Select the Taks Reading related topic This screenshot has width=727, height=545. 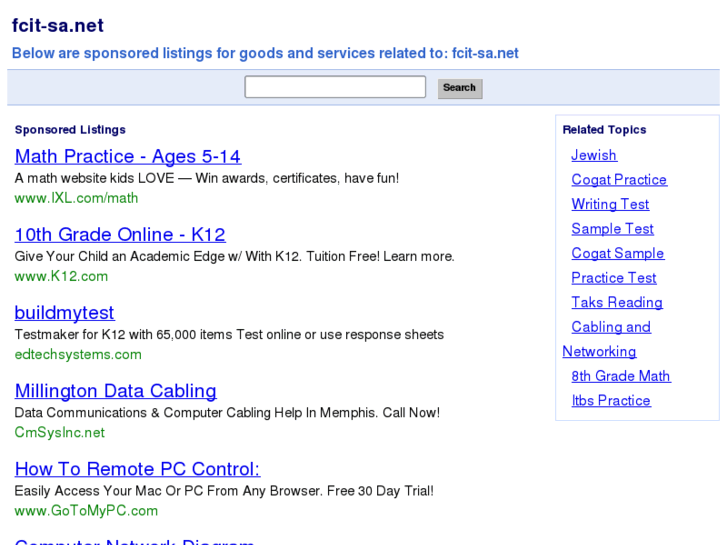click(617, 302)
